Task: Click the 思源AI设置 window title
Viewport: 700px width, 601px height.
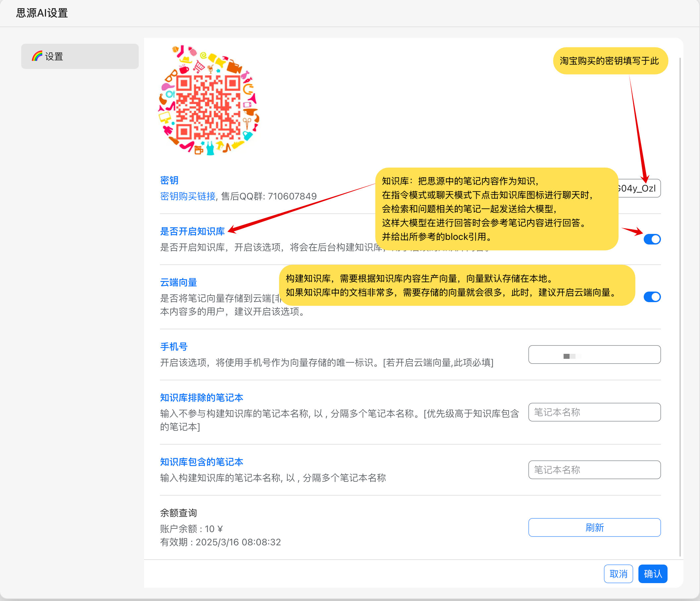Action: [x=41, y=13]
